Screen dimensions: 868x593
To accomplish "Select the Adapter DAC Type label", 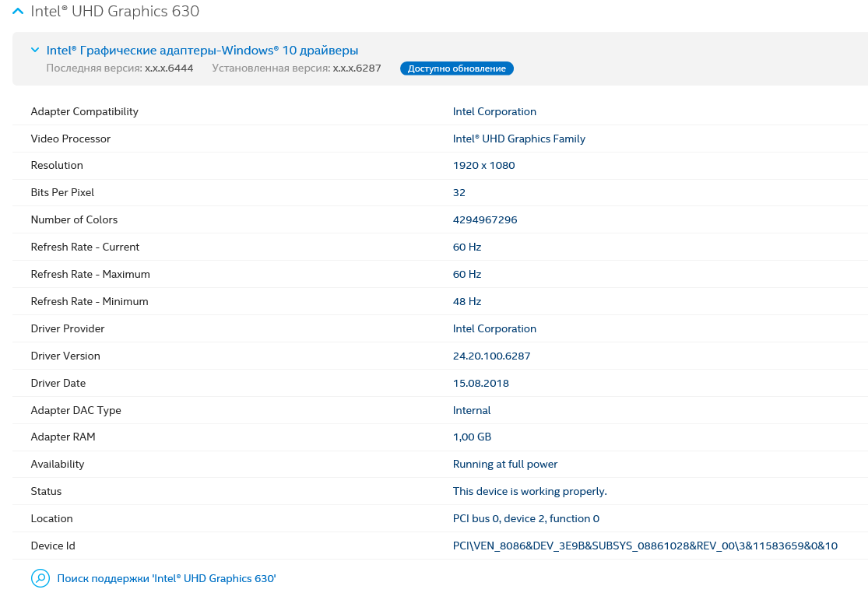I will click(x=76, y=410).
